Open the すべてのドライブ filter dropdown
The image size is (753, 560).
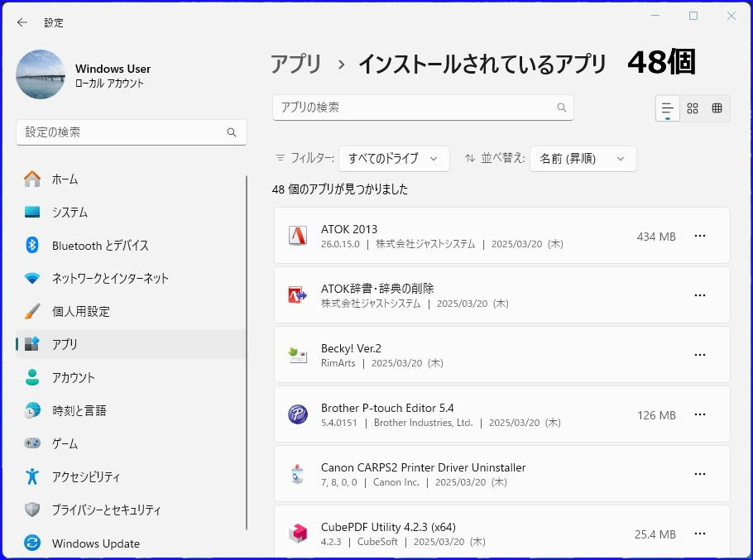(394, 159)
